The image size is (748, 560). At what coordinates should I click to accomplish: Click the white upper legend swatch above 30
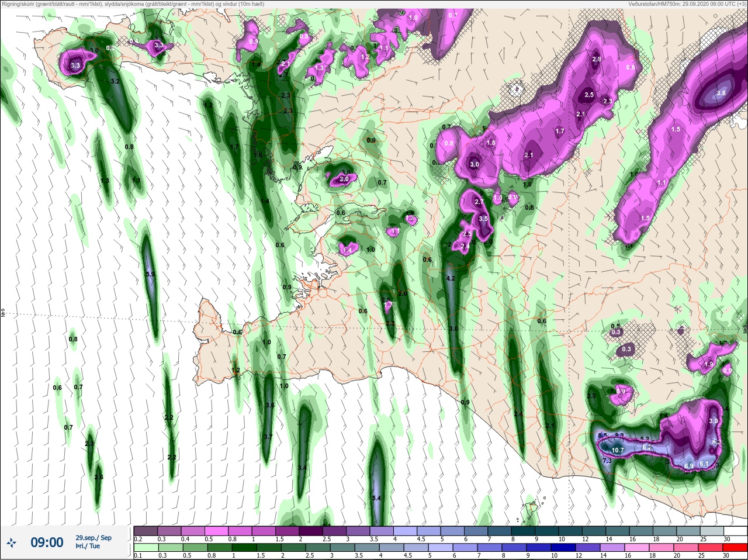(x=735, y=531)
